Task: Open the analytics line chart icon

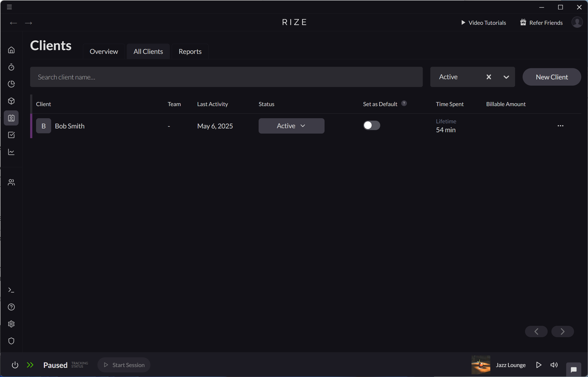Action: click(x=11, y=152)
